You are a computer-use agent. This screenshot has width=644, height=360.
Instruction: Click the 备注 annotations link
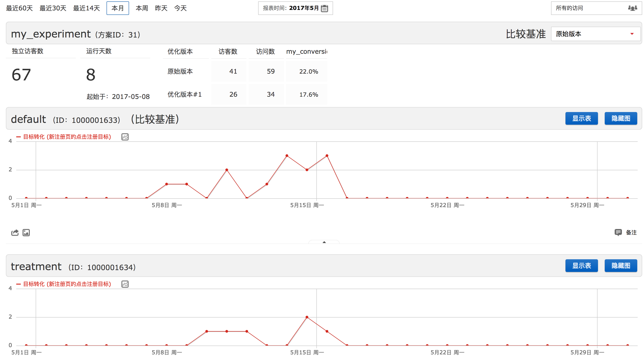tap(631, 232)
